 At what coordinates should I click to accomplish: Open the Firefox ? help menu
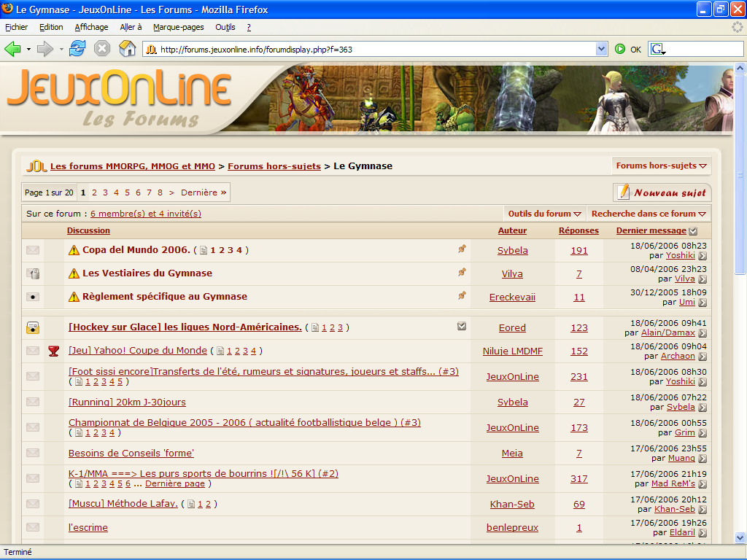tap(249, 27)
